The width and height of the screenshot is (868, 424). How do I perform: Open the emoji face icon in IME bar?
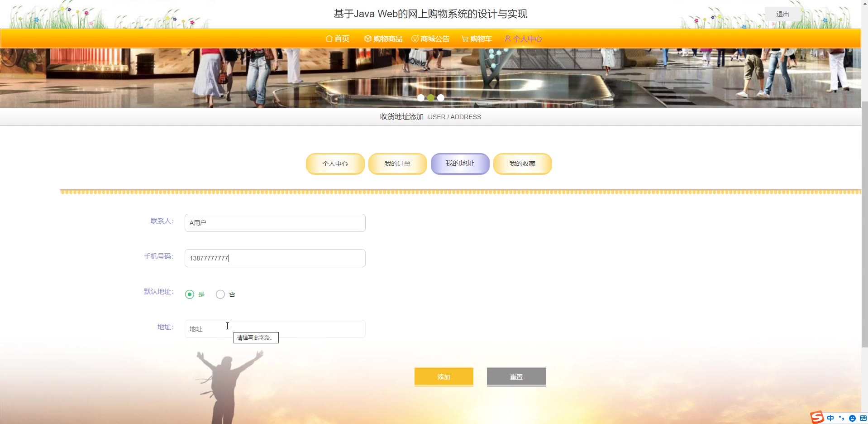pyautogui.click(x=852, y=418)
